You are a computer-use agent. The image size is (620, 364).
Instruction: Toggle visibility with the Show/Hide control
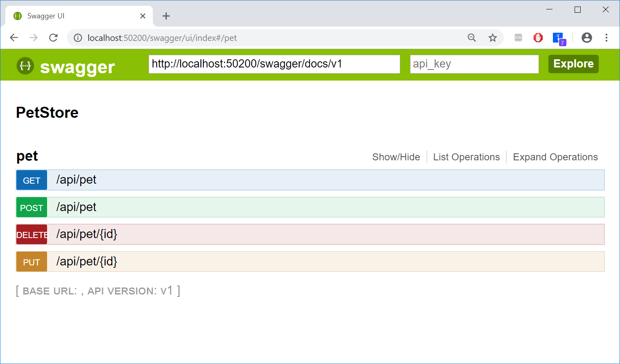tap(396, 157)
